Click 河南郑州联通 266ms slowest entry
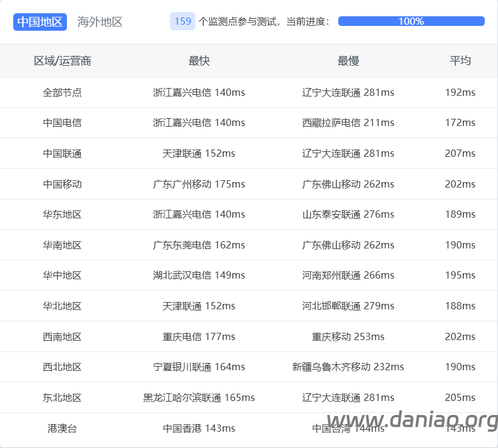Screen dimensions: 498x448 pos(348,275)
